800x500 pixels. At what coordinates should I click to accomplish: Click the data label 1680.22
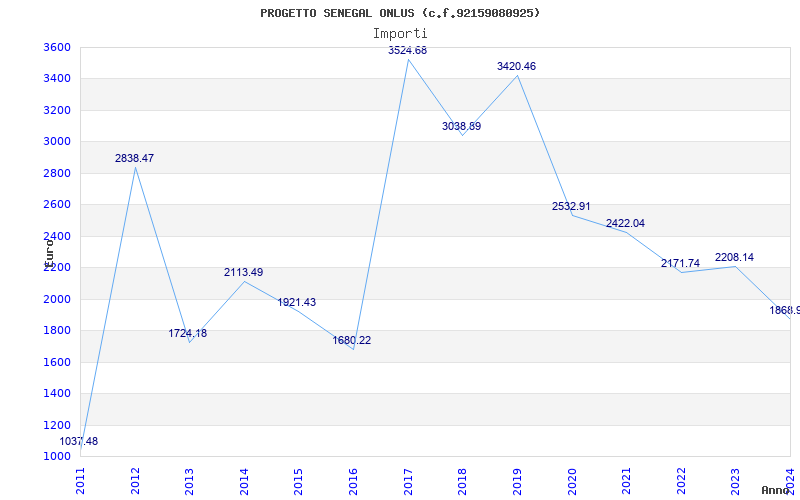coord(352,340)
